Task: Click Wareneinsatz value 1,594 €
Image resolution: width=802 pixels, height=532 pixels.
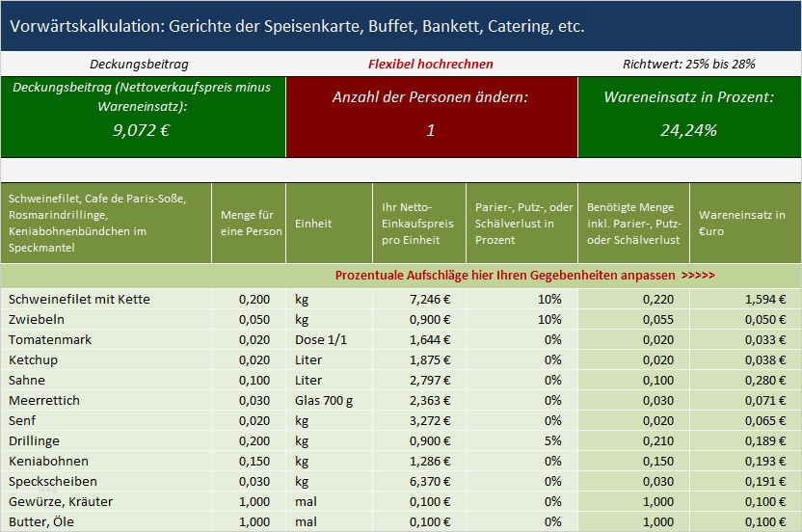Action: (765, 299)
